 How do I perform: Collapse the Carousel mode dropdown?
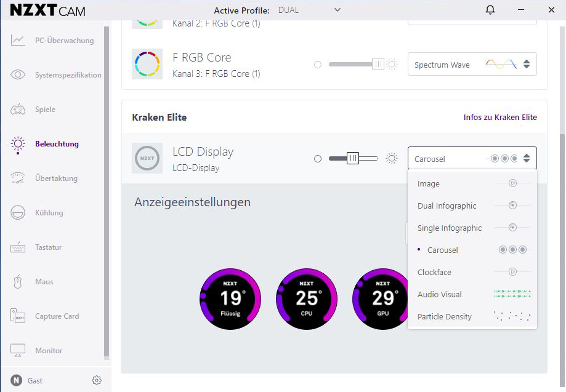(x=472, y=159)
